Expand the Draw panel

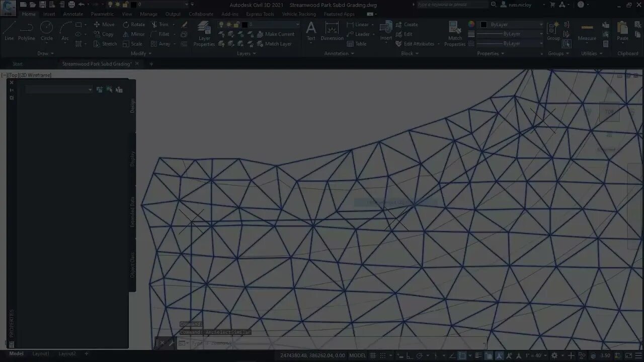45,53
